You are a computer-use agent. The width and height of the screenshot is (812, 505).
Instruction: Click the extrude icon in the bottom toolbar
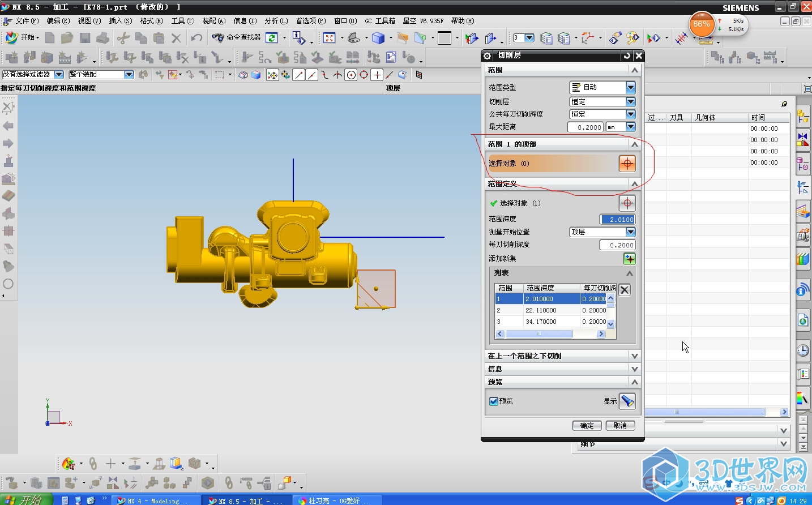click(x=134, y=464)
